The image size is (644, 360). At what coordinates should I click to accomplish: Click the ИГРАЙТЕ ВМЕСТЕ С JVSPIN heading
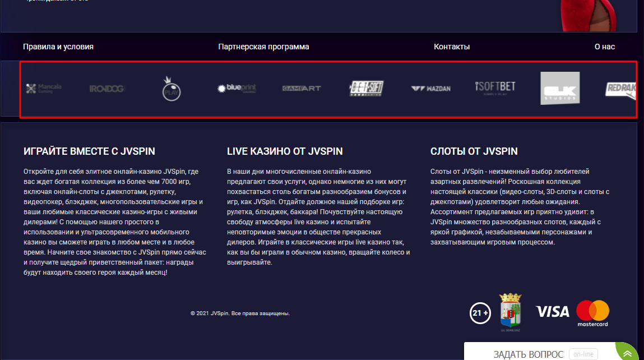click(x=89, y=151)
